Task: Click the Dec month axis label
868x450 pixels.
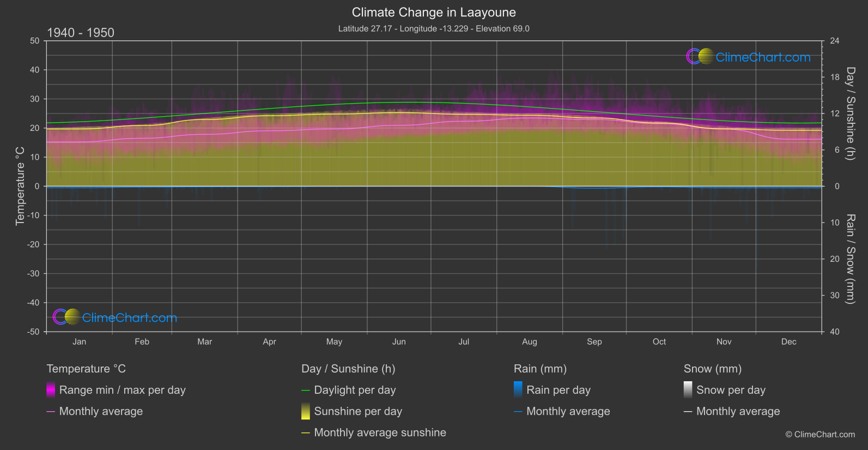Action: [x=789, y=341]
